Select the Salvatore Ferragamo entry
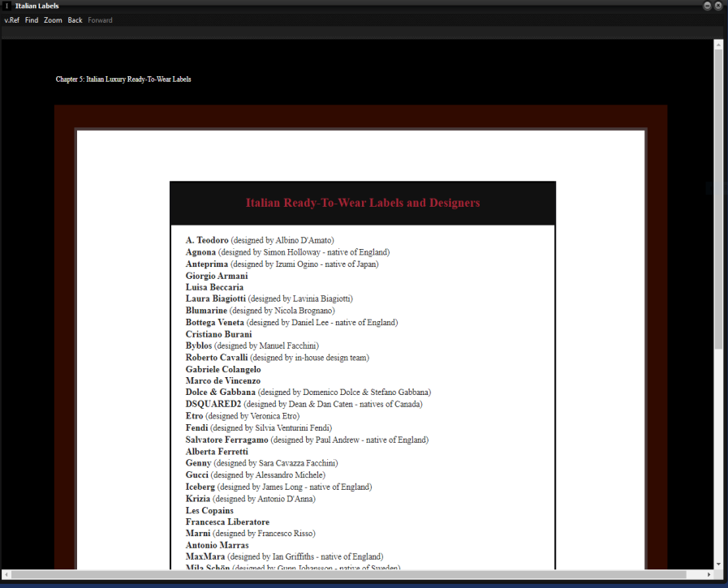Image resolution: width=728 pixels, height=588 pixels. click(307, 440)
